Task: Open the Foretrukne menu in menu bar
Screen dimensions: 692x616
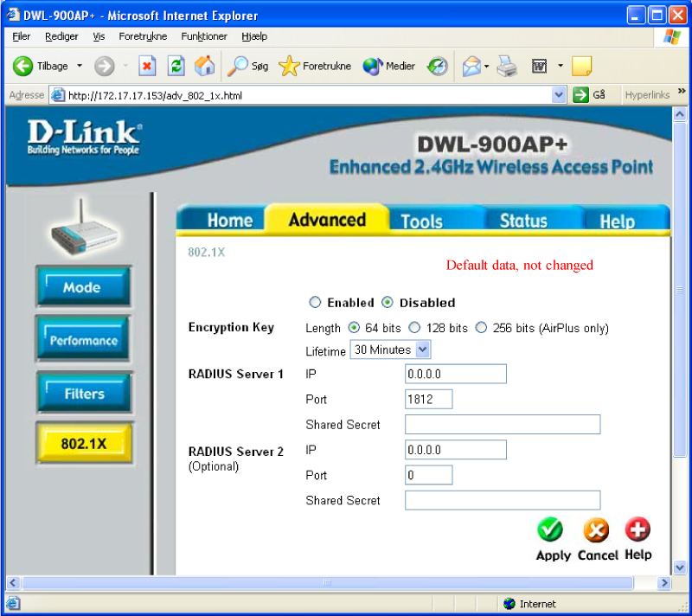Action: coord(143,36)
